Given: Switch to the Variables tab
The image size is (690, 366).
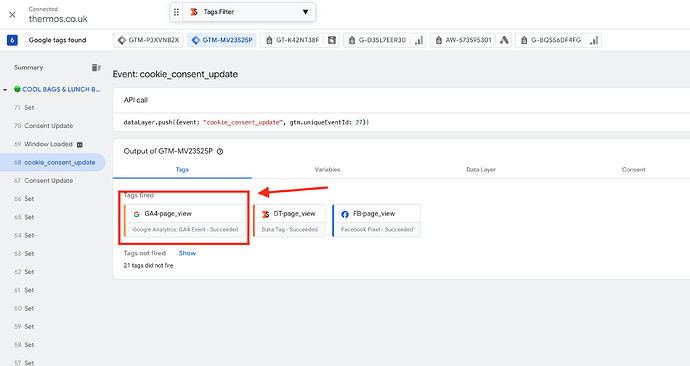Looking at the screenshot, I should [x=327, y=169].
